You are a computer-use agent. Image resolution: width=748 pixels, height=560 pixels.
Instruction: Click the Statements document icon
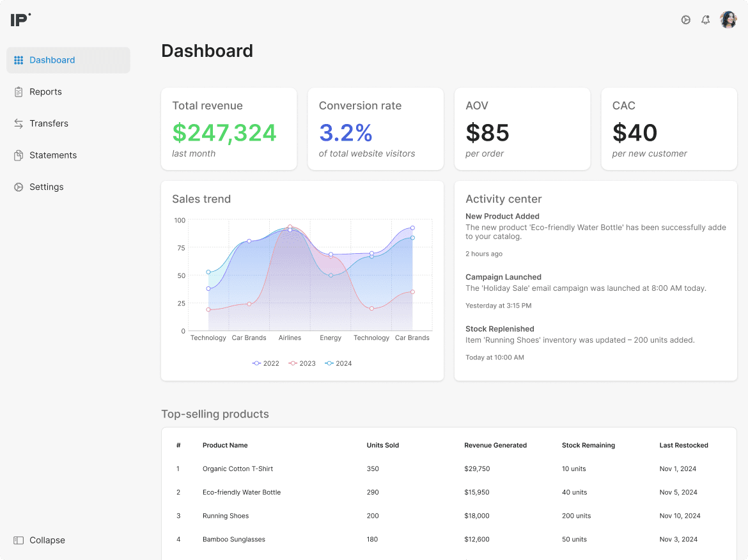[x=19, y=155]
